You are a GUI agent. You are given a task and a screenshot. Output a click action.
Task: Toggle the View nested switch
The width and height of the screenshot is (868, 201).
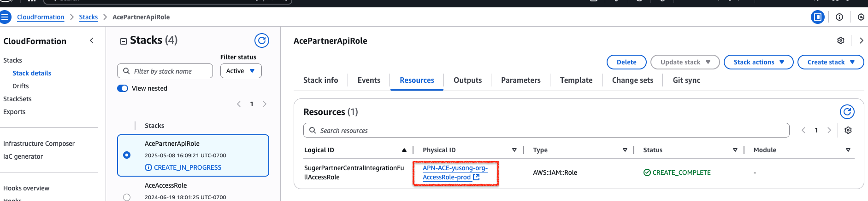click(x=123, y=88)
